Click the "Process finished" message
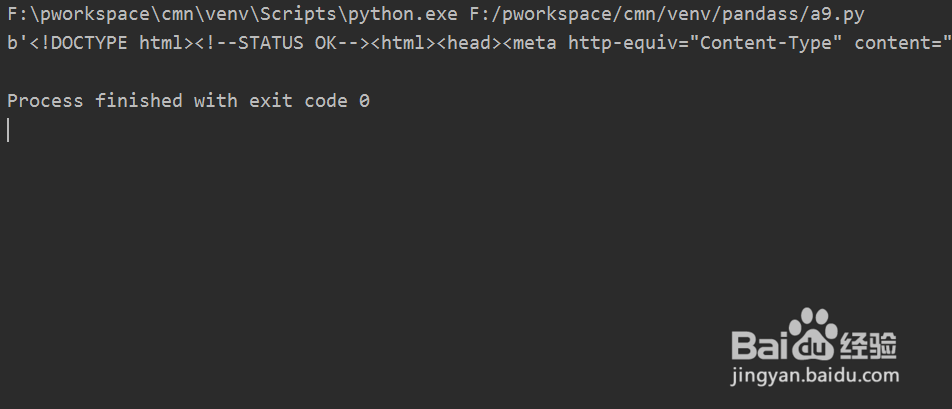The image size is (952, 409). [x=95, y=101]
